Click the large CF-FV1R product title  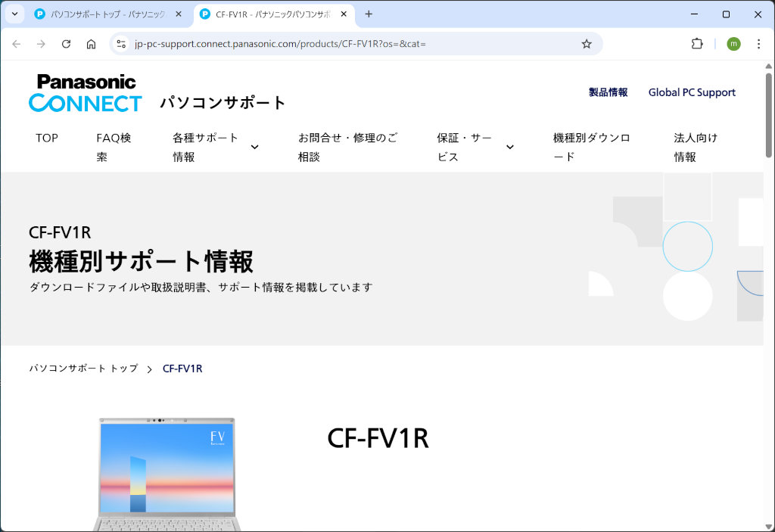point(378,439)
